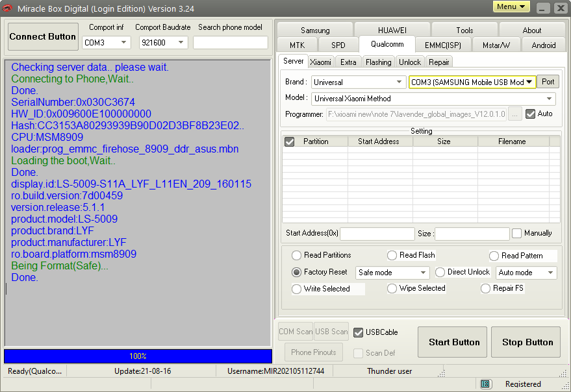
Task: Click the 100% progress bar
Action: coord(138,356)
